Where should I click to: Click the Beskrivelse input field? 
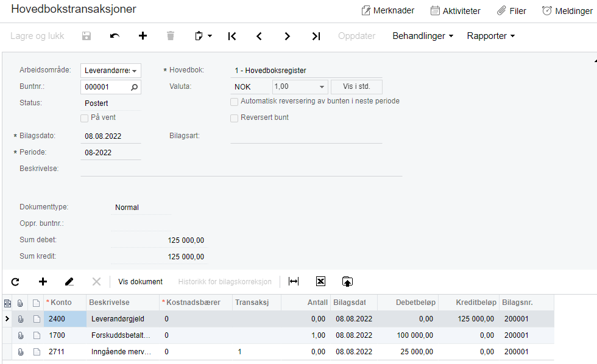[x=241, y=169]
